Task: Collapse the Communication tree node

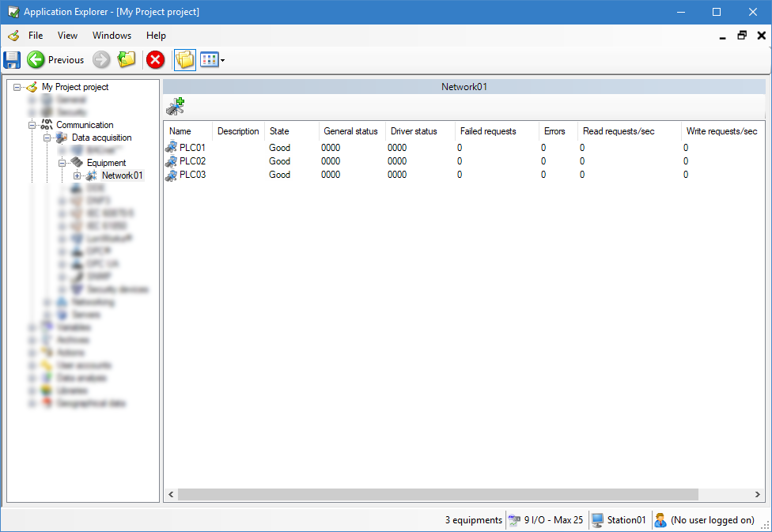Action: 32,125
